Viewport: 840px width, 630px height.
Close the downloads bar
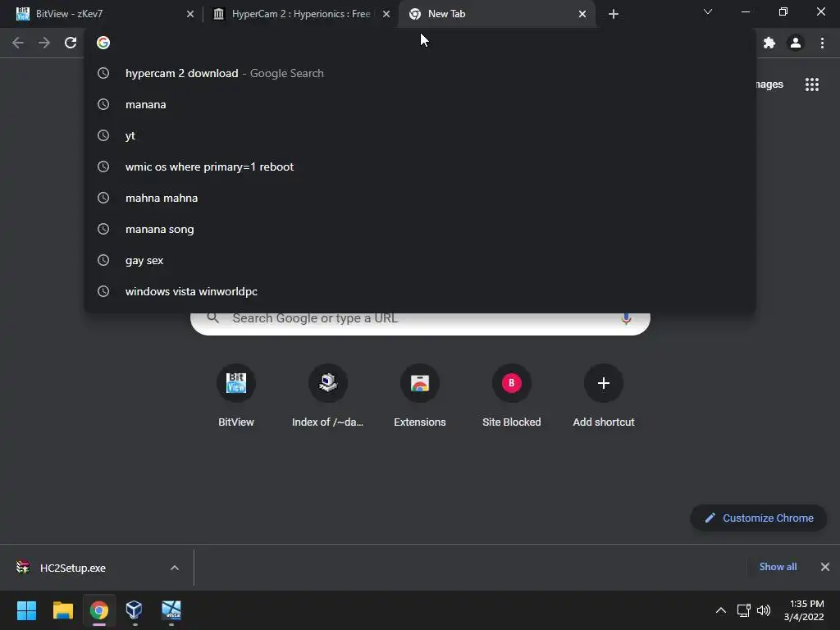pos(825,567)
